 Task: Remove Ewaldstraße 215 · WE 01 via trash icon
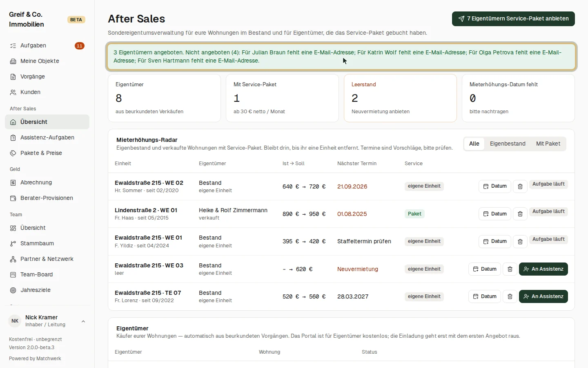520,242
